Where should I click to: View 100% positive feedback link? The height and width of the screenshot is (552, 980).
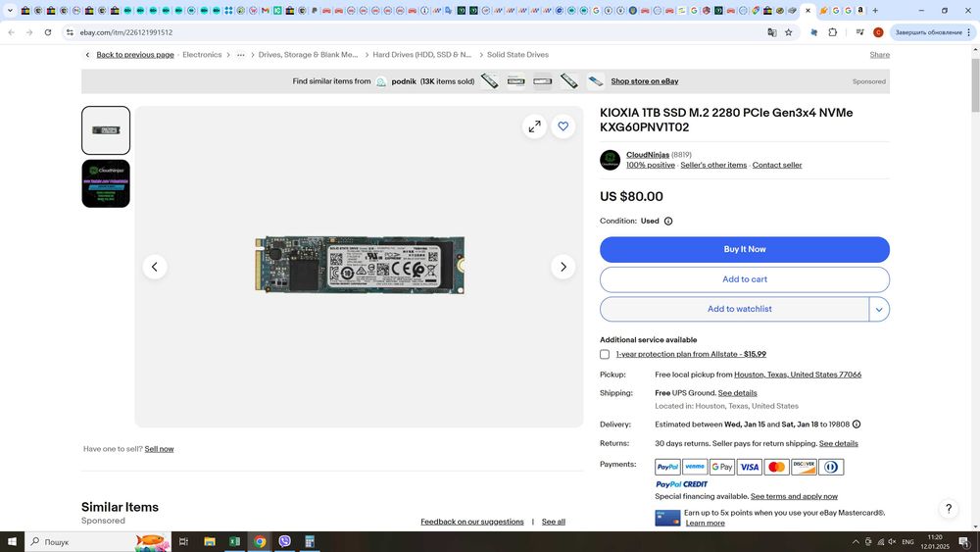tap(651, 165)
